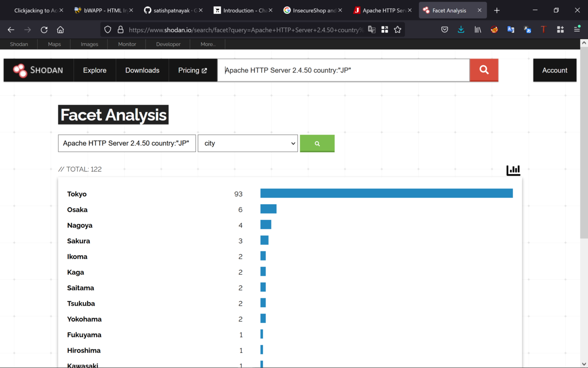Switch to the Apache HTTP Server tab

click(382, 10)
